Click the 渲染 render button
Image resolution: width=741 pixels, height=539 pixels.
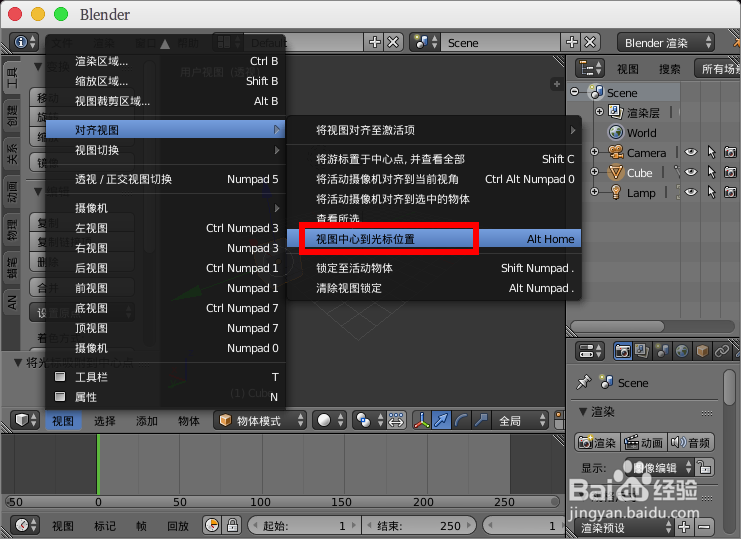point(597,443)
